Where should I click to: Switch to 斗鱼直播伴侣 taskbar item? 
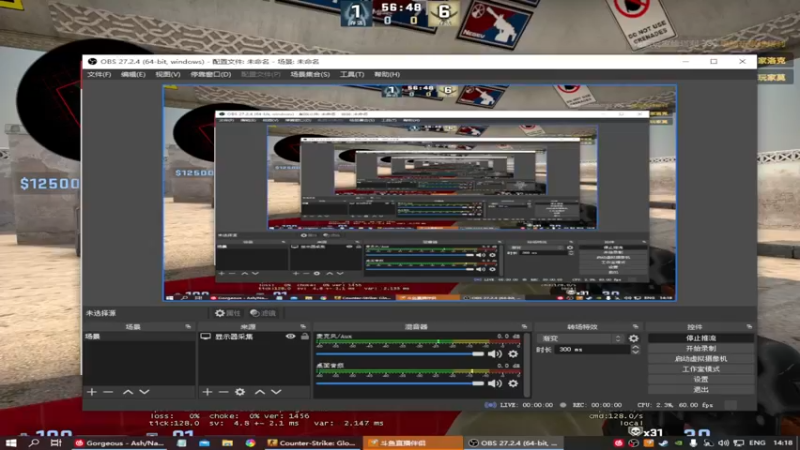tap(412, 443)
